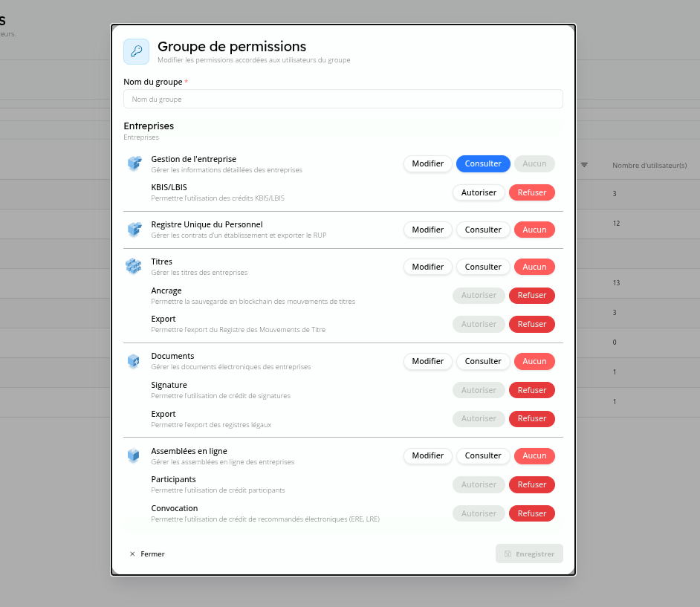Authorize KBIS/LBIS credit usage
This screenshot has width=700, height=607.
pyautogui.click(x=479, y=192)
